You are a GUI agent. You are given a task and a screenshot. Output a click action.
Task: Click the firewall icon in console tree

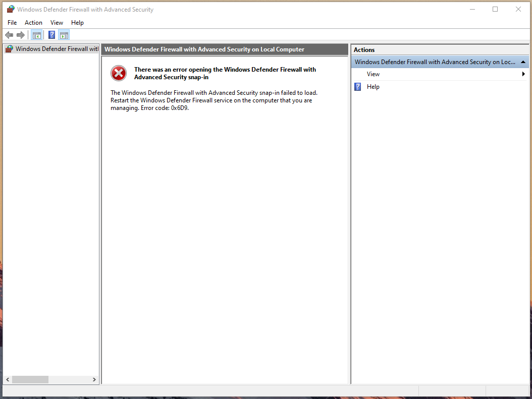click(x=10, y=49)
